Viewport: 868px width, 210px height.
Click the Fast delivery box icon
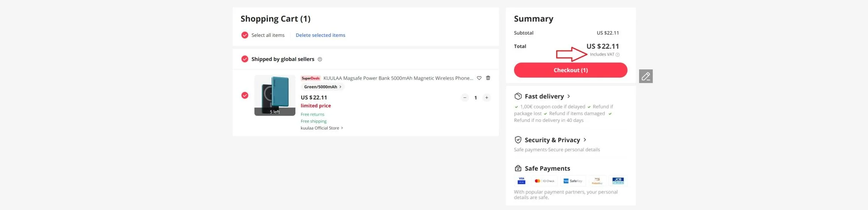(x=517, y=96)
